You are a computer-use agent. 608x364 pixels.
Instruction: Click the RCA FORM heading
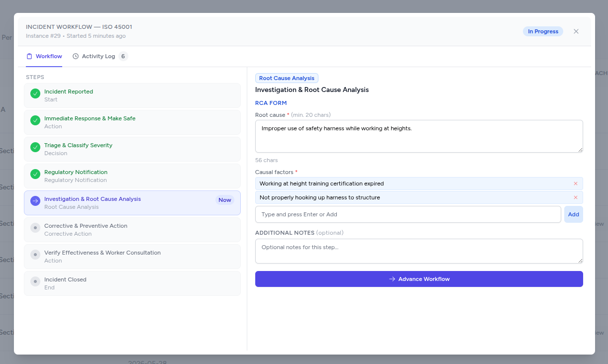coord(271,103)
